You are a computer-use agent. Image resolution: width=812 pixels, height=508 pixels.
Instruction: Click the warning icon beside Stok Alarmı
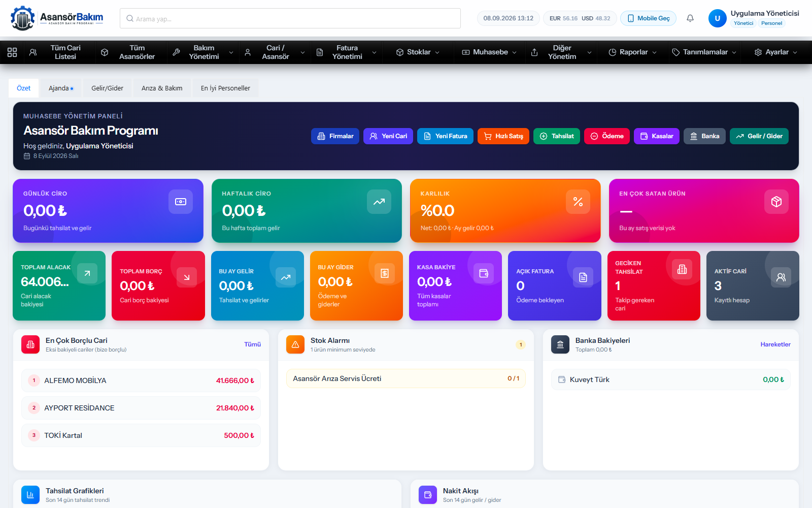[295, 344]
